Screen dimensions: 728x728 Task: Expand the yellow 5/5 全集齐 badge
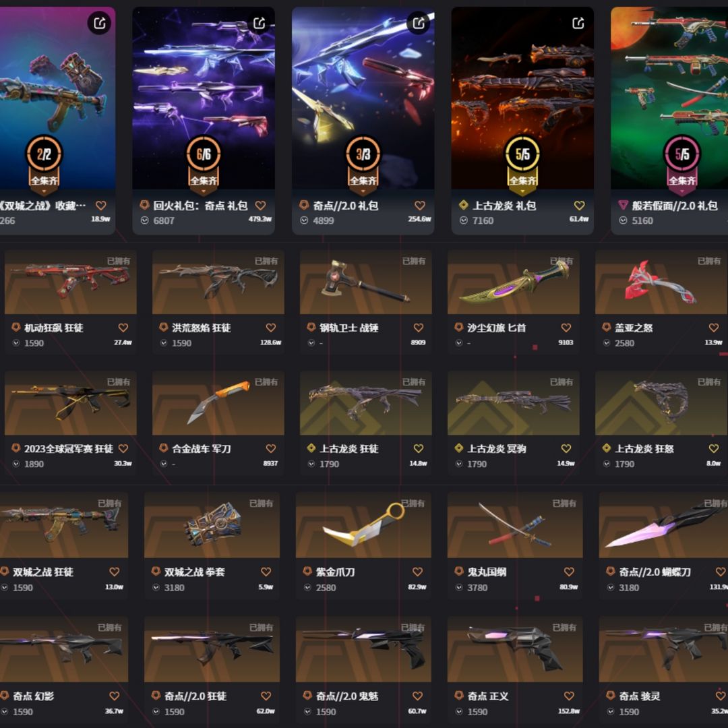(x=522, y=191)
